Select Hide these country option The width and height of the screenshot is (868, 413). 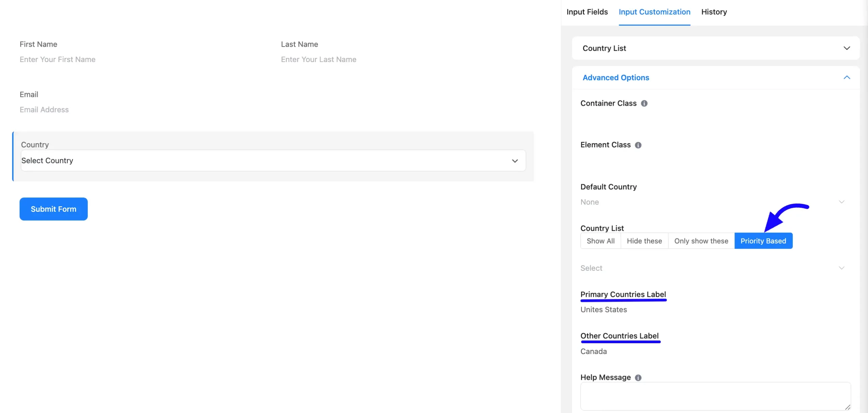pyautogui.click(x=644, y=241)
